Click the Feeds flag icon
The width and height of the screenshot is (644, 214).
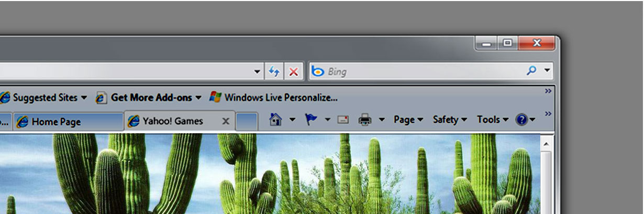[x=312, y=120]
